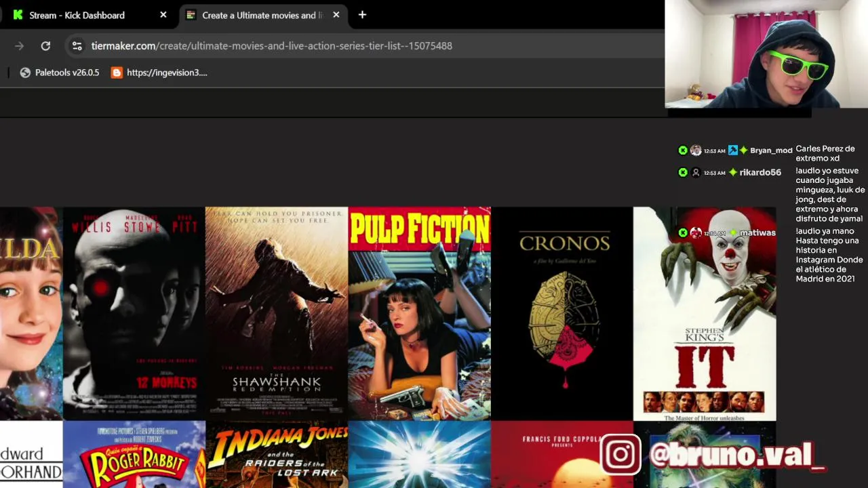Click the Blogger icon on ingevision bookmark
The width and height of the screenshot is (868, 488).
[x=117, y=73]
